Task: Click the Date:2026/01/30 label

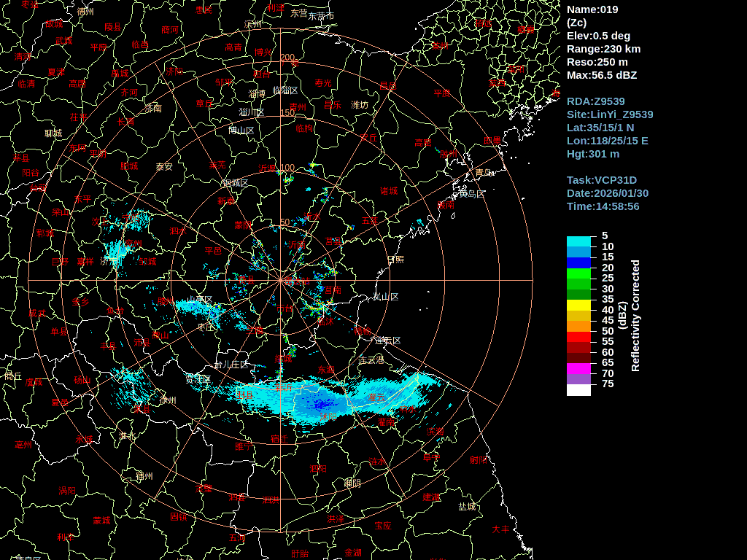Action: pos(608,193)
